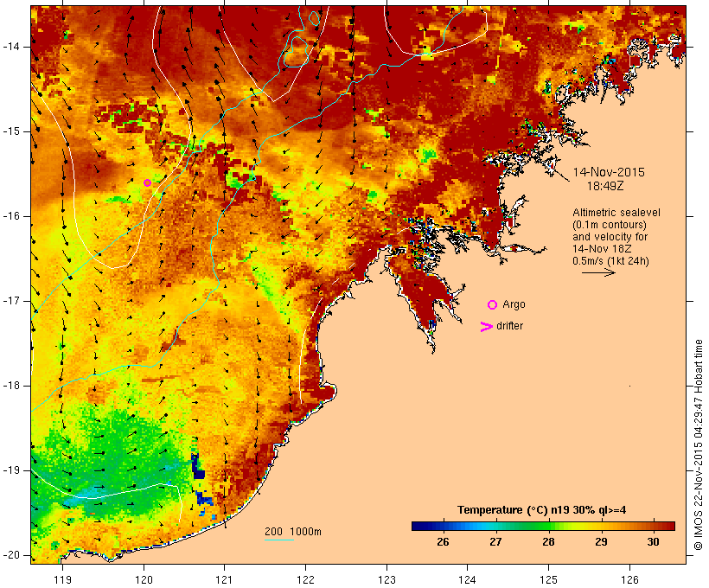Click the IMOS copyright timestamp text
This screenshot has width=709, height=588.
click(698, 445)
